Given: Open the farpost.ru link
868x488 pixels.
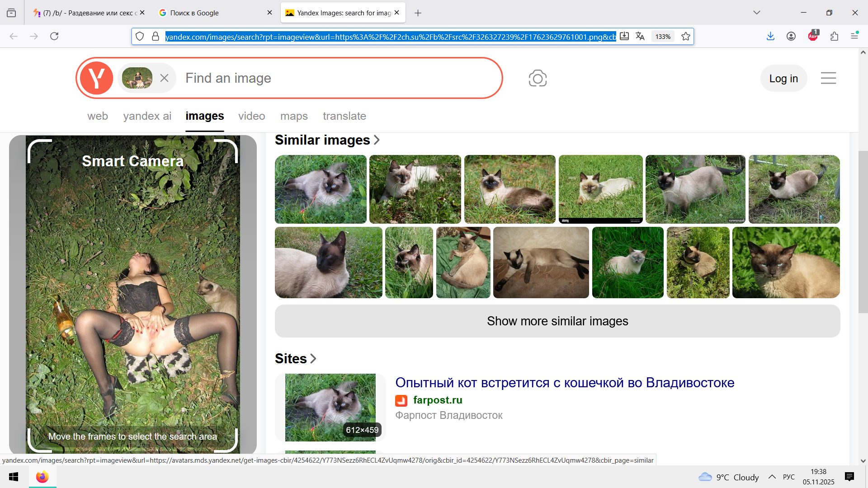Looking at the screenshot, I should [x=437, y=400].
